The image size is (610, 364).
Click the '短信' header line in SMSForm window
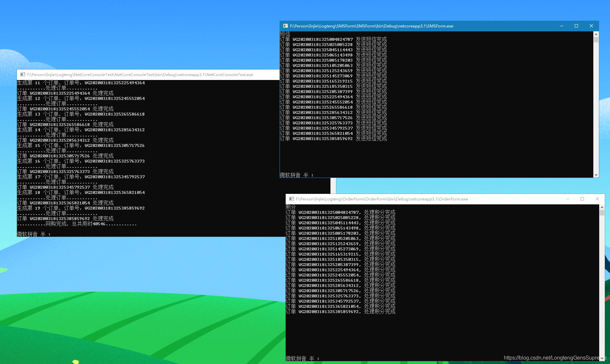click(285, 34)
